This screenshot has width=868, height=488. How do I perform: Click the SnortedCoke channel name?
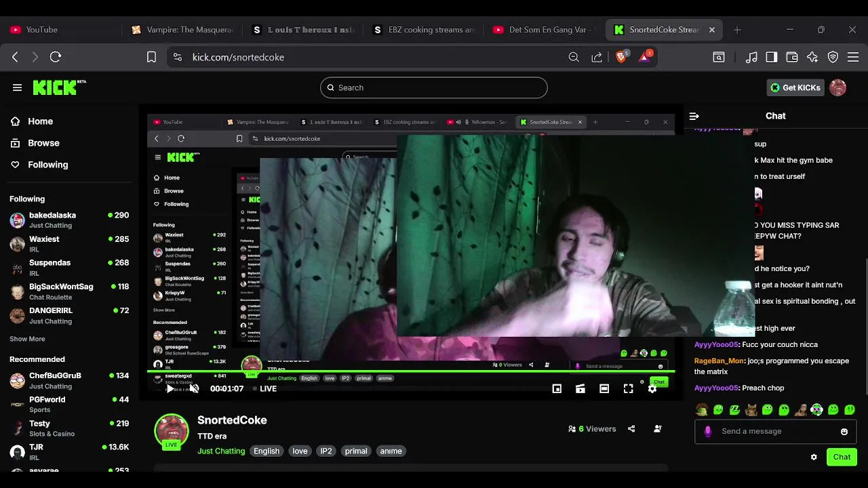(232, 420)
